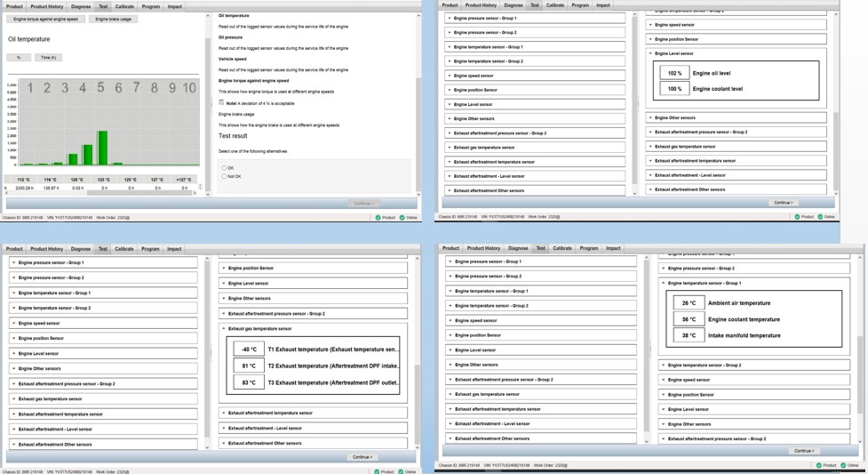Open Product tab in Ambient air temperature window
Image resolution: width=868 pixels, height=474 pixels.
450,248
